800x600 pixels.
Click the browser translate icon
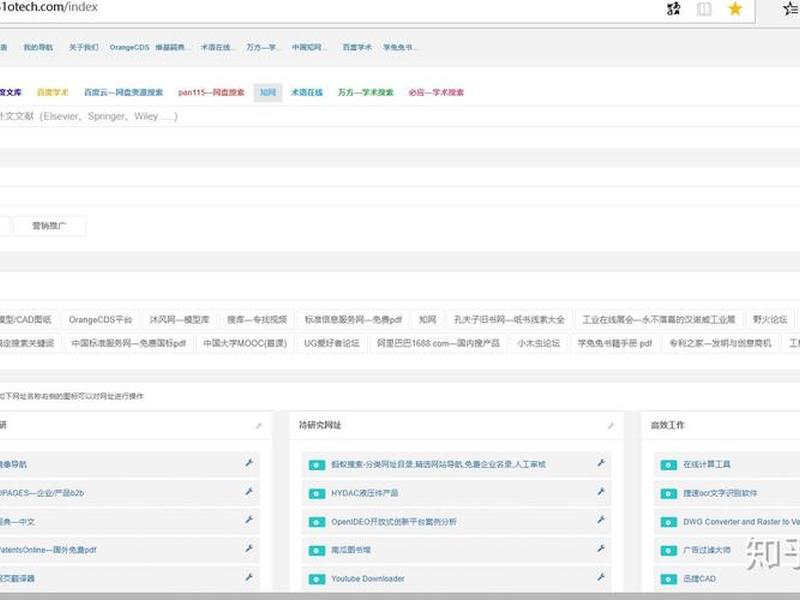click(673, 9)
